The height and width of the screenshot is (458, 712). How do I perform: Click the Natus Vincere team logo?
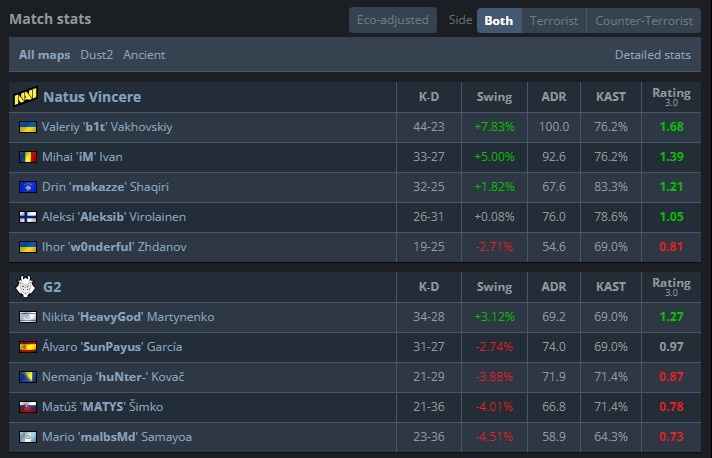click(x=25, y=97)
